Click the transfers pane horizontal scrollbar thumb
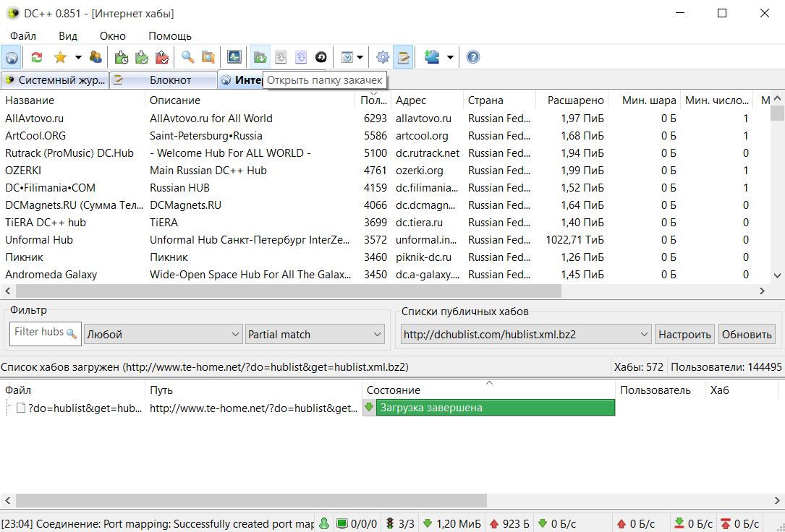785x532 pixels. 251,500
